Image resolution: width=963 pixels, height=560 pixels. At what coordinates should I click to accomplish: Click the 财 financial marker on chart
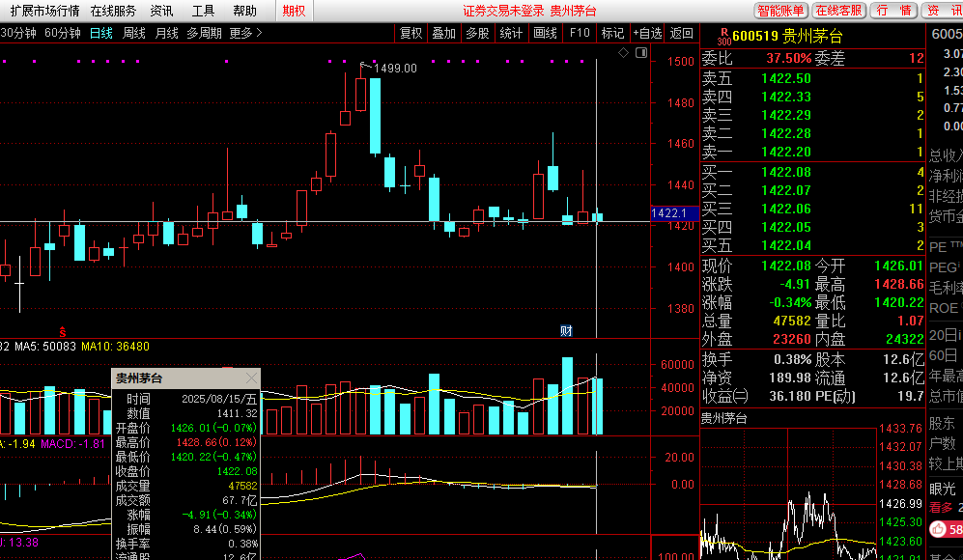click(566, 331)
